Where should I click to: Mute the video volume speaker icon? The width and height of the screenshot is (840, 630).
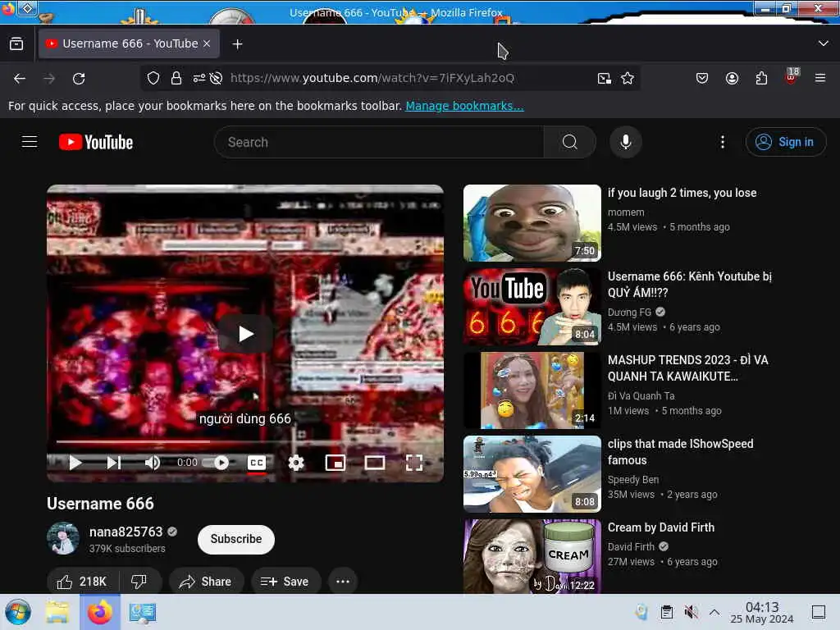coord(153,463)
